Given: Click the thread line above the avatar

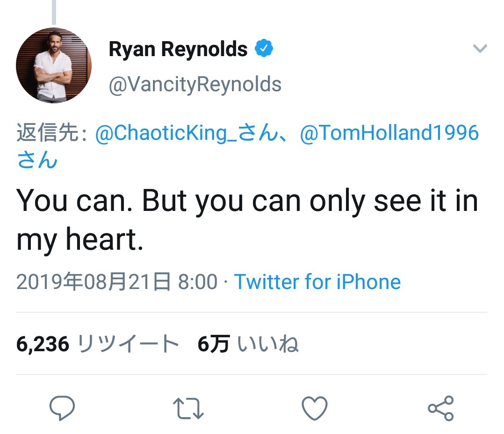Looking at the screenshot, I should pos(54,12).
